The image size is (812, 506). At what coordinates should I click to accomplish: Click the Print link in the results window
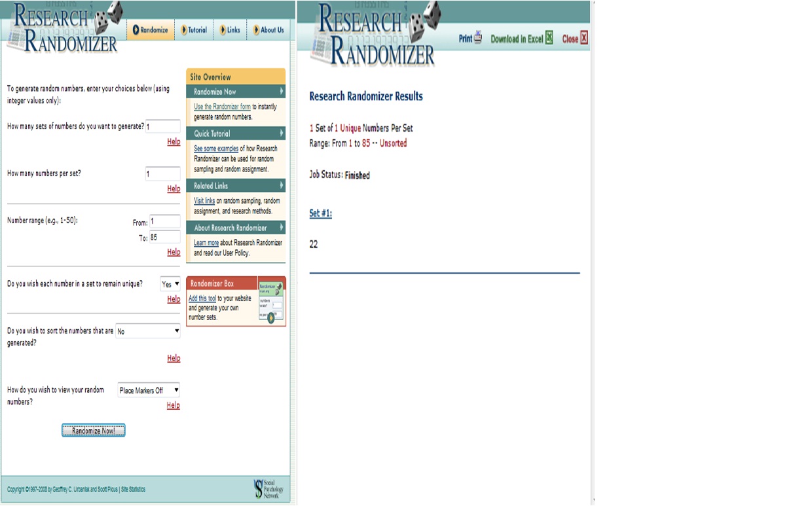[x=465, y=39]
